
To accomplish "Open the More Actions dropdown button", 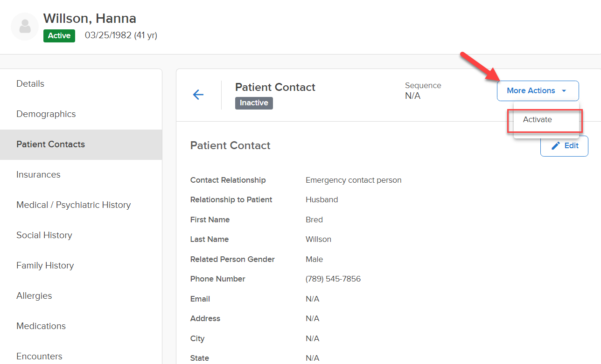I will [x=538, y=91].
